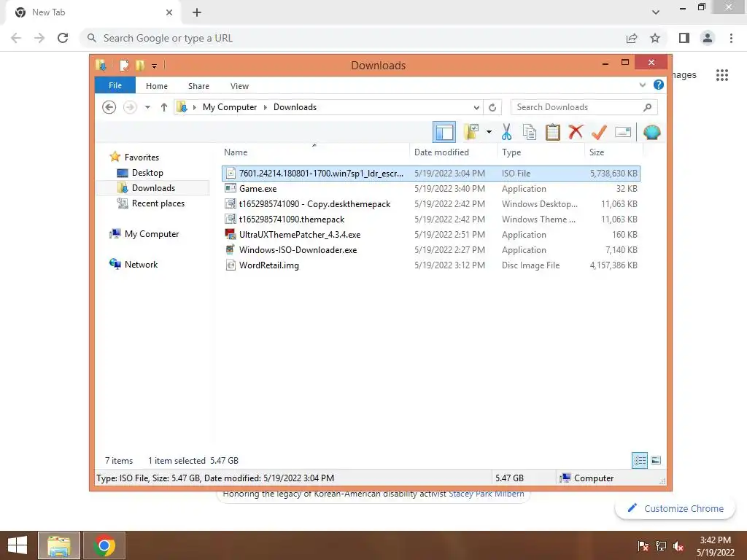The width and height of the screenshot is (747, 560).
Task: Share this page from Chrome toolbar
Action: click(x=632, y=38)
